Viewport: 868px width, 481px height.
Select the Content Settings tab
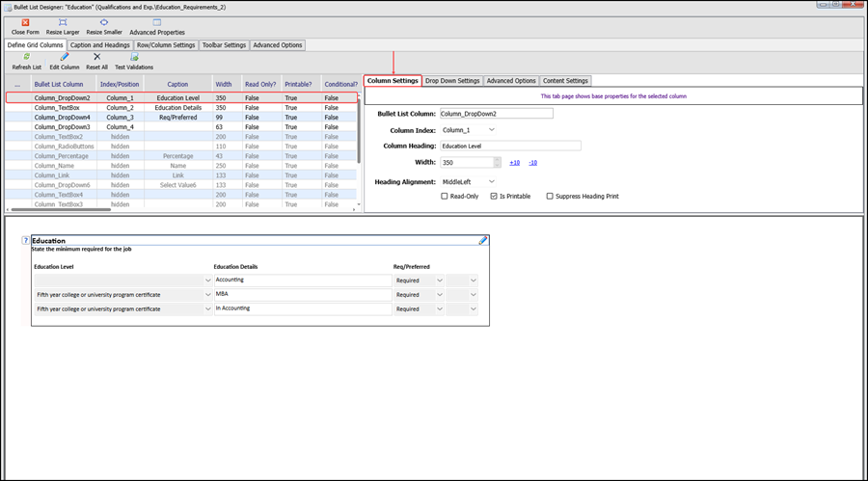tap(565, 81)
